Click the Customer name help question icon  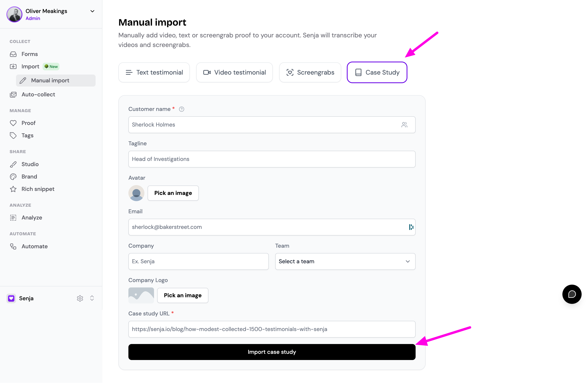pyautogui.click(x=182, y=109)
